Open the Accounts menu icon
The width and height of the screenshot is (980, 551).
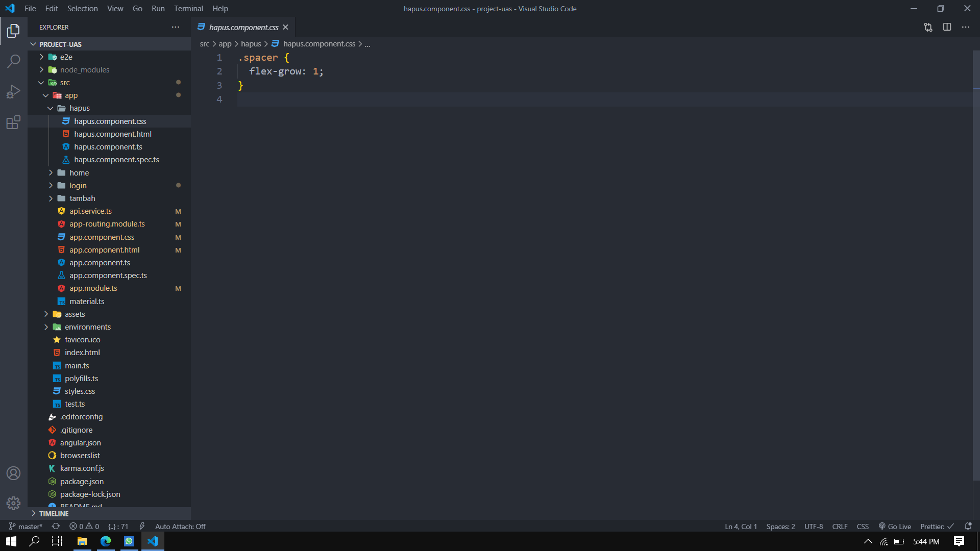14,473
